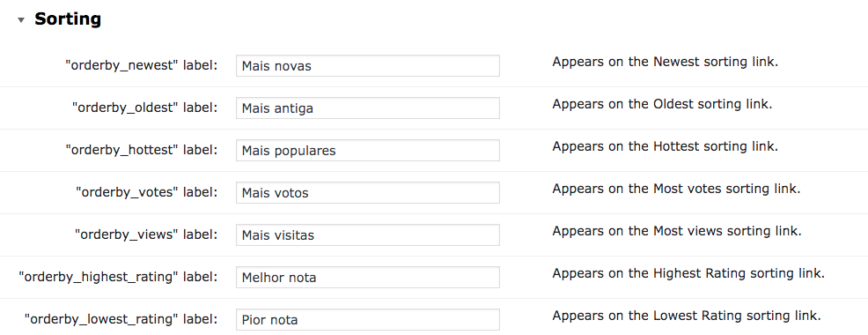Click the "orderby_newest" label text
868x335 pixels.
coord(141,65)
